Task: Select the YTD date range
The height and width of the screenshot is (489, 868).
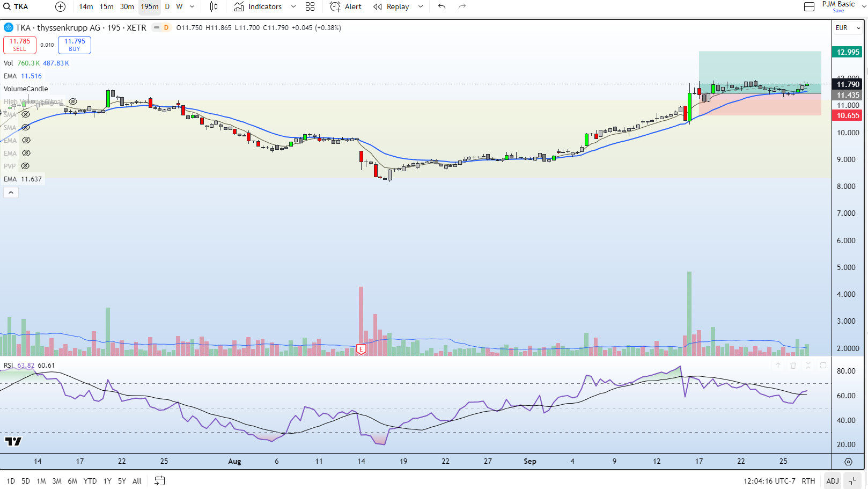Action: click(x=90, y=481)
